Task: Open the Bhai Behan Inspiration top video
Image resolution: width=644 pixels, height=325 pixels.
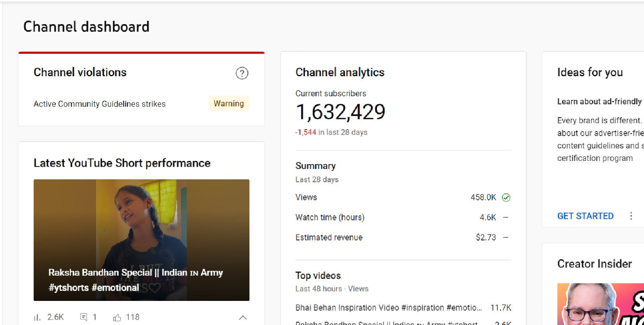Action: coord(388,308)
